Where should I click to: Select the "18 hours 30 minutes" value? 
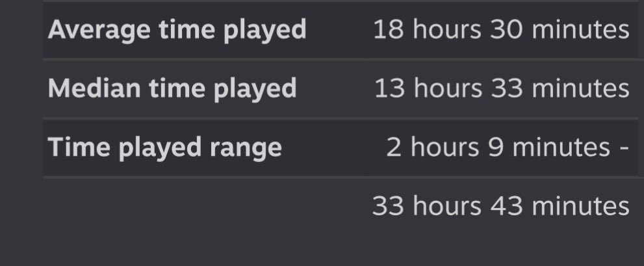point(501,30)
